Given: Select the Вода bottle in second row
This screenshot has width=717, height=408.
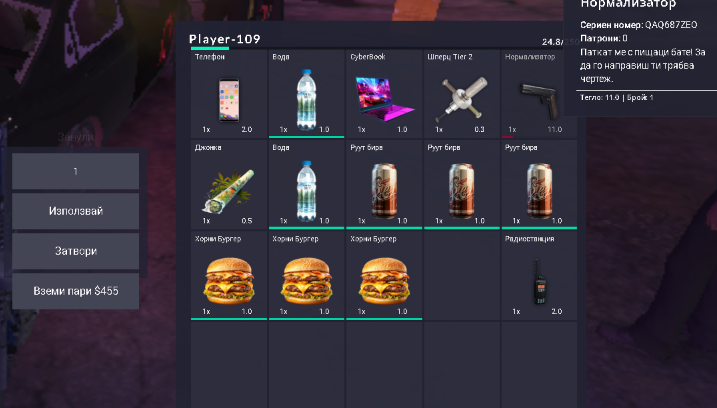Looking at the screenshot, I should [x=306, y=185].
